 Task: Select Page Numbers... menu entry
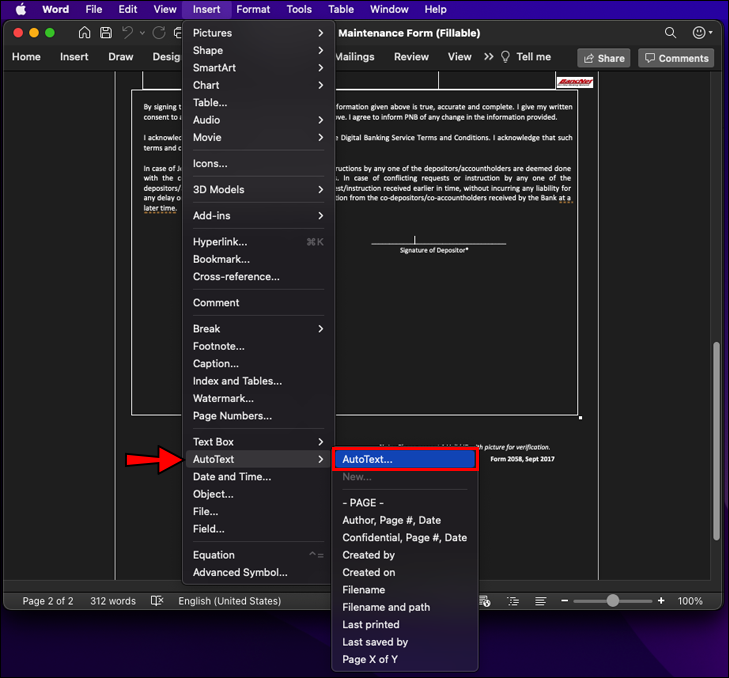click(258, 416)
